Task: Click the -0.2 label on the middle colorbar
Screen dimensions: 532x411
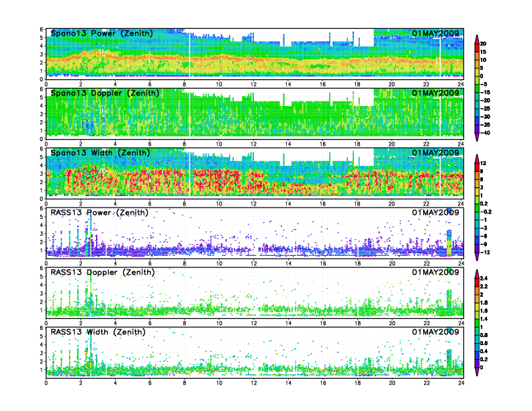Action: [486, 212]
